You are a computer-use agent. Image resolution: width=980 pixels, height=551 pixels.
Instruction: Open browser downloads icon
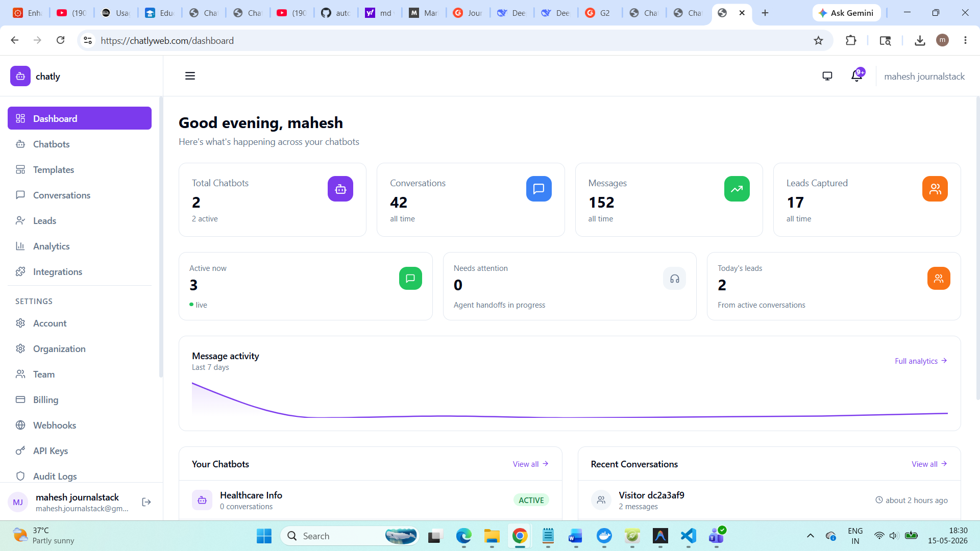(x=920, y=40)
